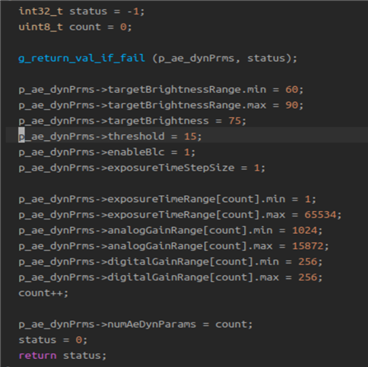Place cursor on int32_t status line
Viewport: 368px width, 367px height.
[x=82, y=11]
